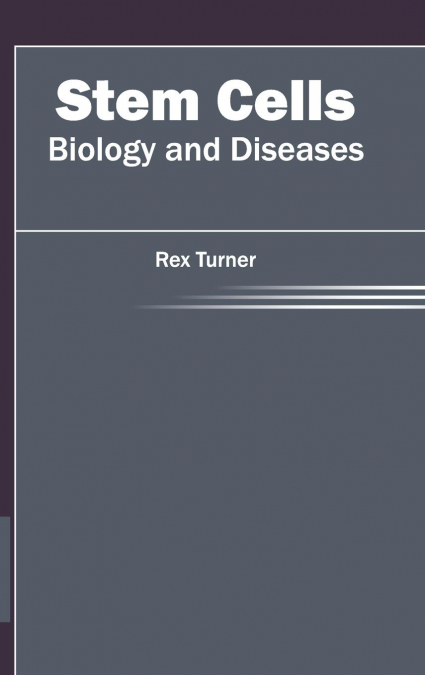Screen dimensions: 425x675
Task: Click the middle white streak line
Action: point(301,297)
